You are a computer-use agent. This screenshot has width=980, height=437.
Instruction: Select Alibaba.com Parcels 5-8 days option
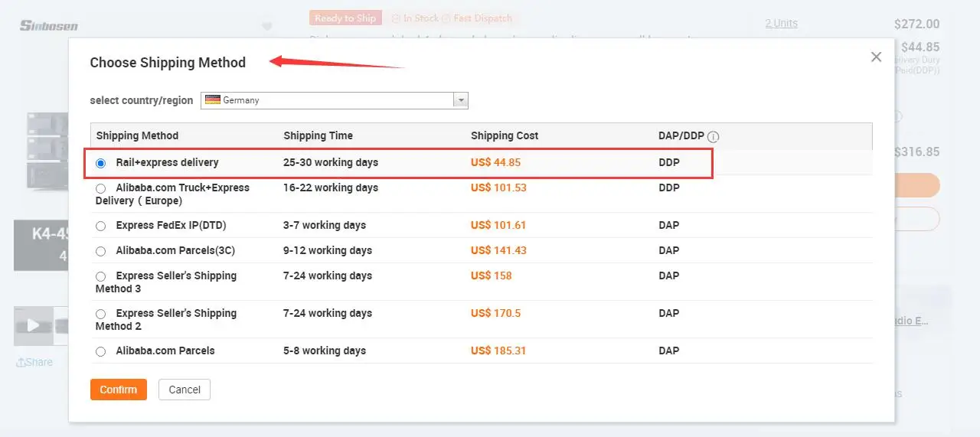[101, 351]
